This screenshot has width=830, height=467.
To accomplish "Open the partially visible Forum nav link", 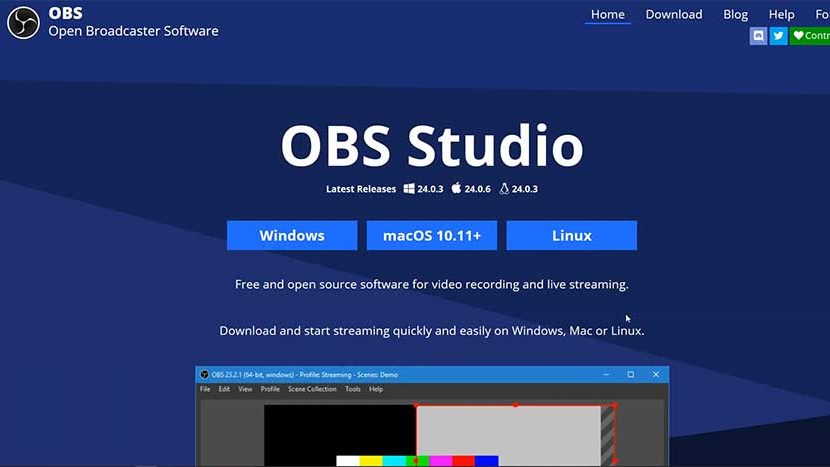I will tap(823, 14).
